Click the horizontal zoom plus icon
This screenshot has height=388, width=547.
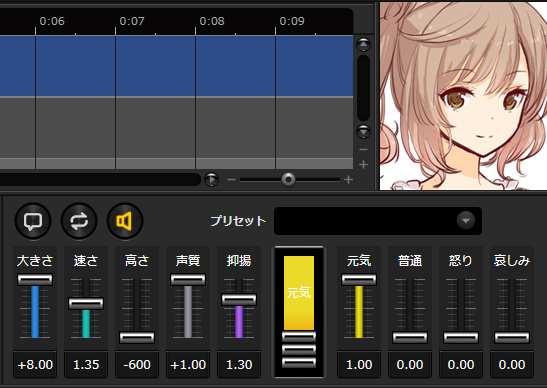[348, 180]
